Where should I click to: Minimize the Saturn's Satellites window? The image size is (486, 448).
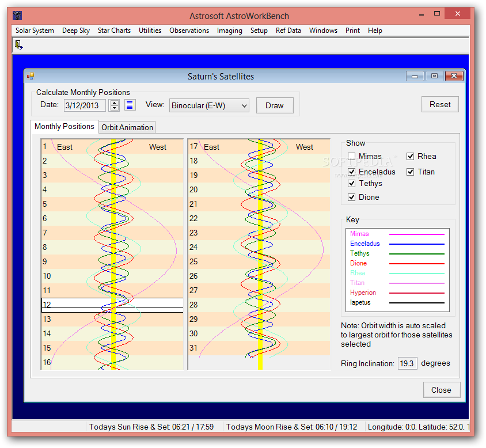pos(415,76)
